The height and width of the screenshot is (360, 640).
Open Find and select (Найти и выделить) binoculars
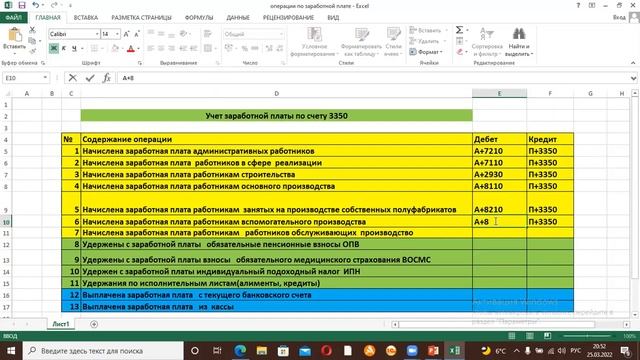pos(519,42)
